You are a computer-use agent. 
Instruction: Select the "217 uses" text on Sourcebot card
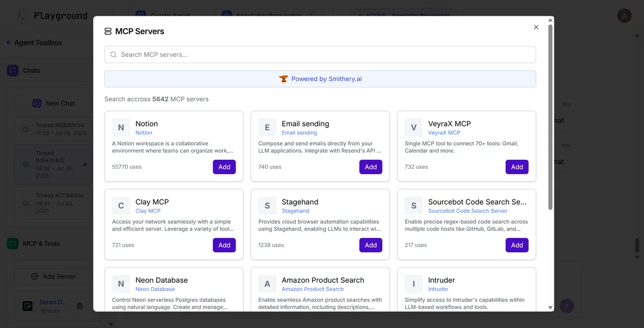416,245
